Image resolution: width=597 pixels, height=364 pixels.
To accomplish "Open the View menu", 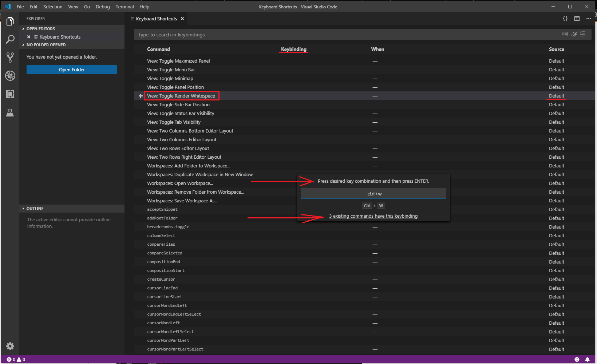I will coord(73,7).
